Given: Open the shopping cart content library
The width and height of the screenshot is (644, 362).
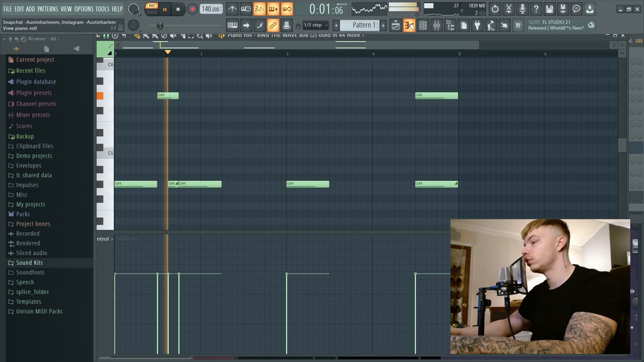Looking at the screenshot, I should [x=518, y=25].
